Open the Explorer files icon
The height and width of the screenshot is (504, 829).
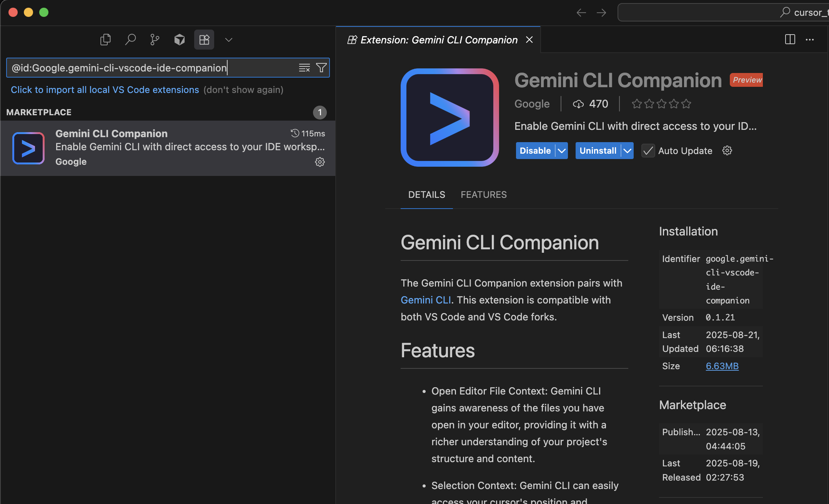pyautogui.click(x=105, y=40)
